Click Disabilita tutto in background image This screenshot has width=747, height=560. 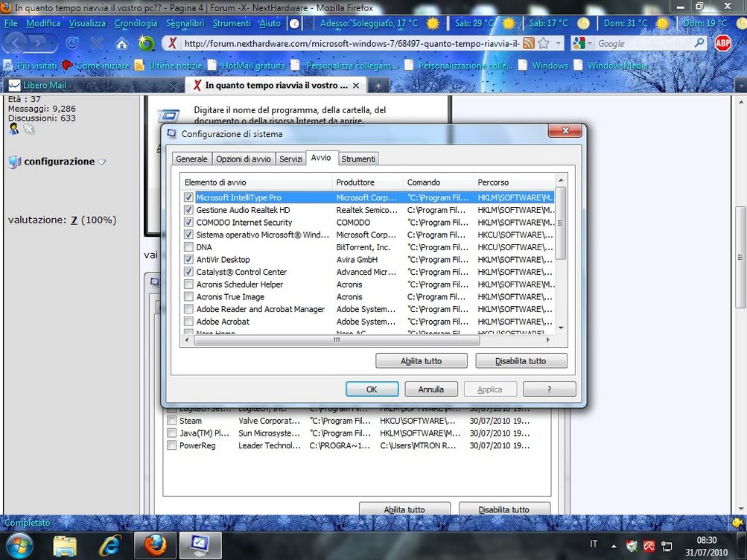pos(504,509)
